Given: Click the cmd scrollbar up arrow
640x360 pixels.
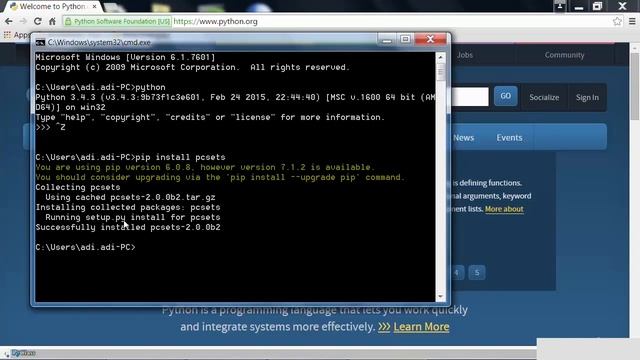Looking at the screenshot, I should 440,57.
